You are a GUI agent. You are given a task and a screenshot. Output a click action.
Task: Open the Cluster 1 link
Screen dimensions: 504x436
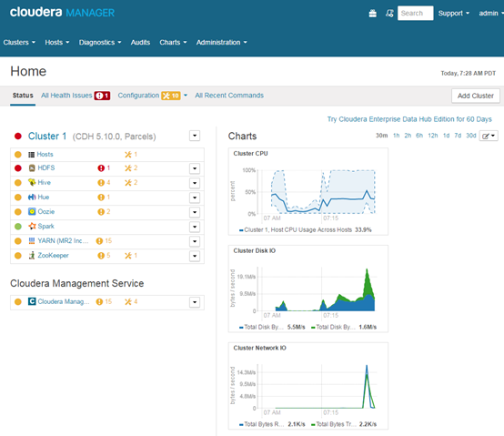(x=47, y=136)
